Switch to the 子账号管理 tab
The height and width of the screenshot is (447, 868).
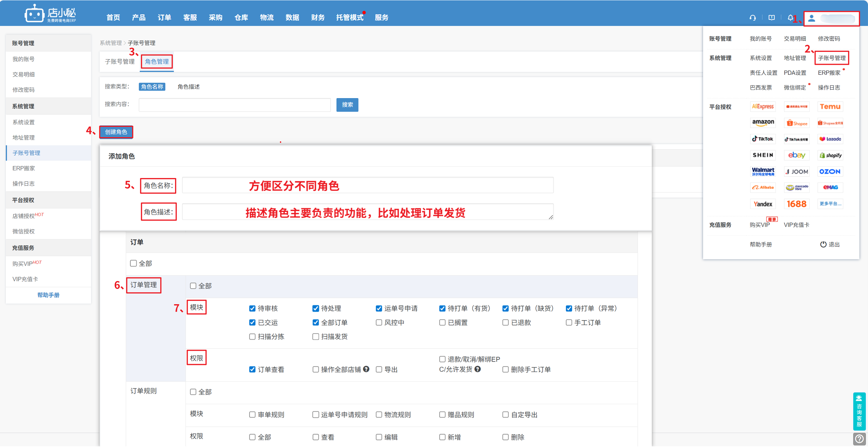click(120, 62)
